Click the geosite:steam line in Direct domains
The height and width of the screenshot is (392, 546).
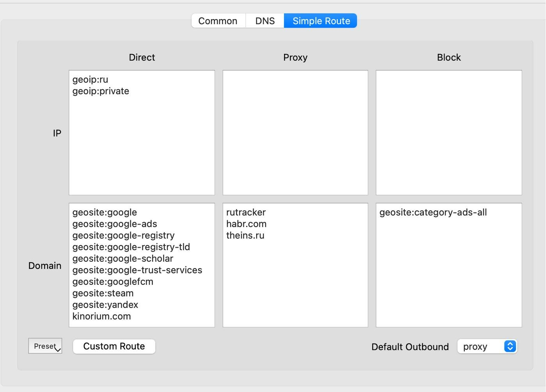tap(103, 293)
